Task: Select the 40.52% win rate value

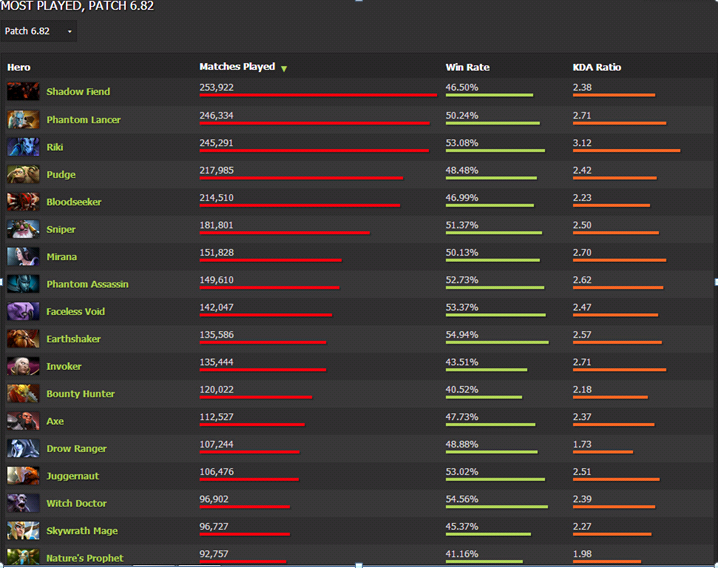Action: point(462,390)
